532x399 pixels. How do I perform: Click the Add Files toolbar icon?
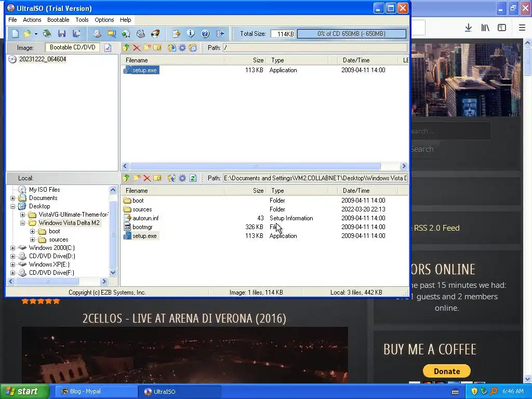pyautogui.click(x=176, y=34)
